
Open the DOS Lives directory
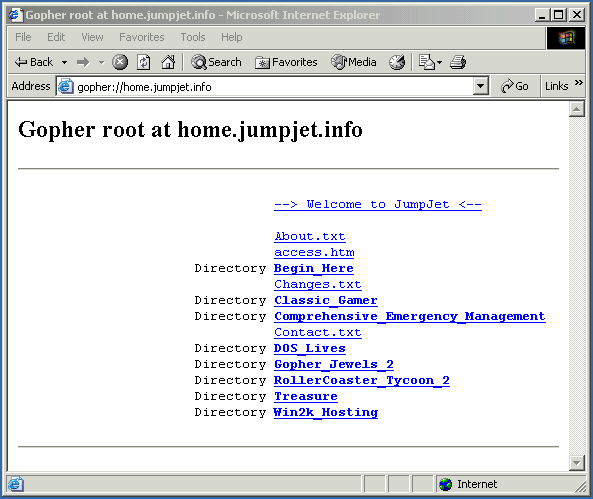click(x=309, y=348)
